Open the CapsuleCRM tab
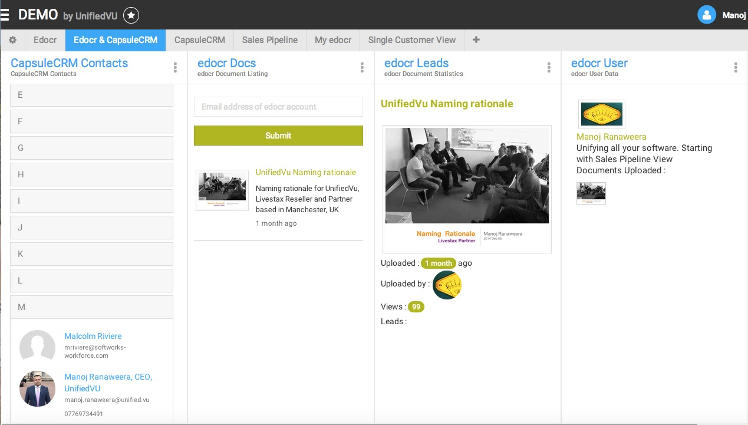Viewport: 748px width, 425px height. coord(200,40)
